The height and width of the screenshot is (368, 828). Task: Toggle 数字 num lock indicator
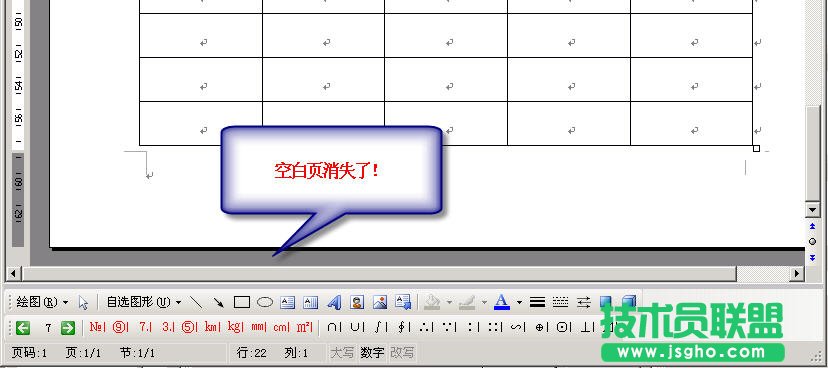[372, 352]
